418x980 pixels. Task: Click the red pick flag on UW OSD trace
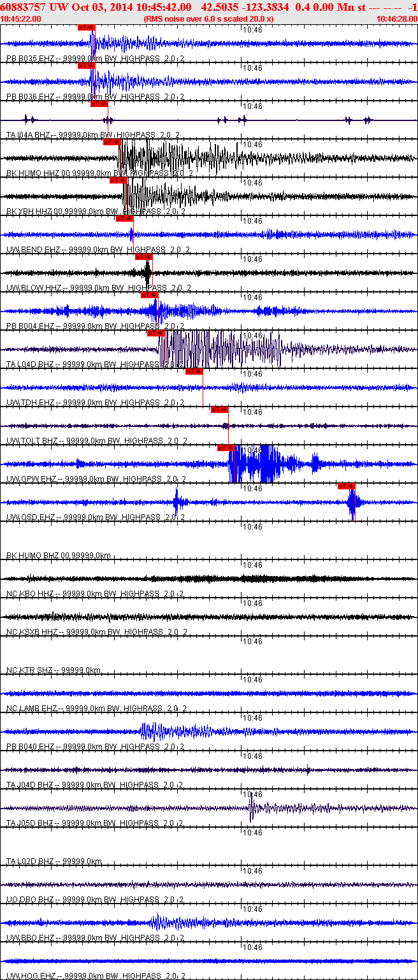coord(346,486)
